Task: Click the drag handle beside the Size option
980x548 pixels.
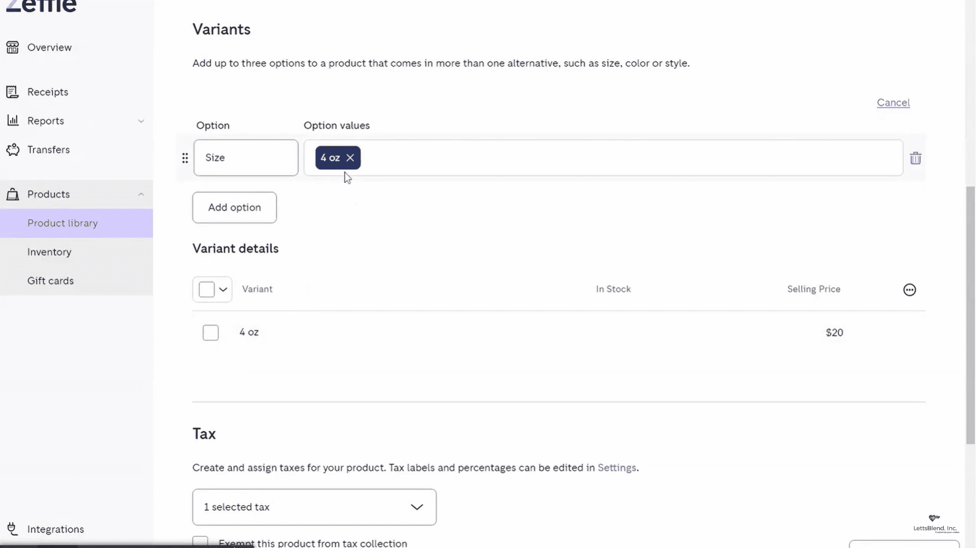Action: (x=185, y=158)
